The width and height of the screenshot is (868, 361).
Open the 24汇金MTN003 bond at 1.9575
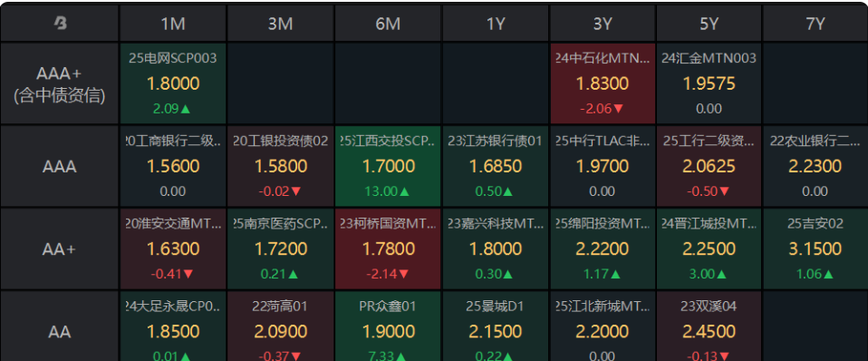709,83
